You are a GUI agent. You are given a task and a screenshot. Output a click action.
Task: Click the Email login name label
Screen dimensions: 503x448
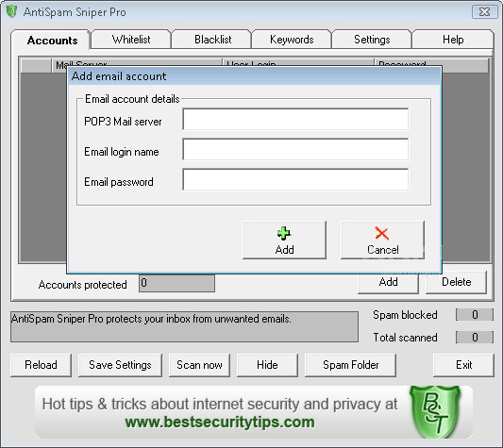pyautogui.click(x=121, y=152)
